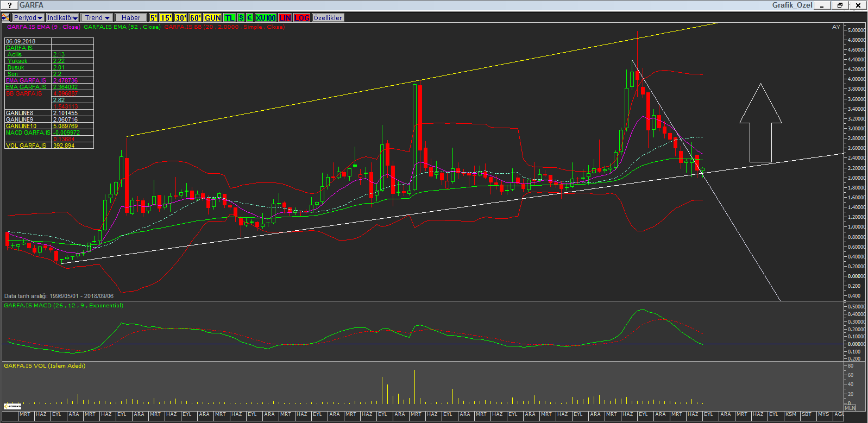Click the purple EMA value 2.478736

pos(66,80)
